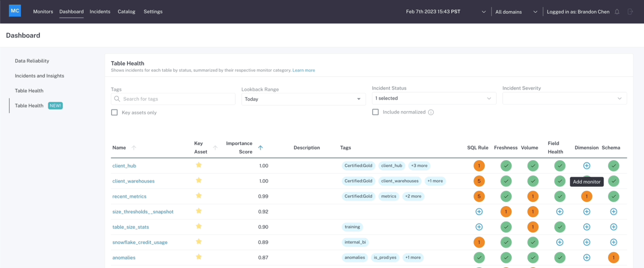The height and width of the screenshot is (268, 644).
Task: Open the snowflake_credit_usage table link
Action: point(140,242)
